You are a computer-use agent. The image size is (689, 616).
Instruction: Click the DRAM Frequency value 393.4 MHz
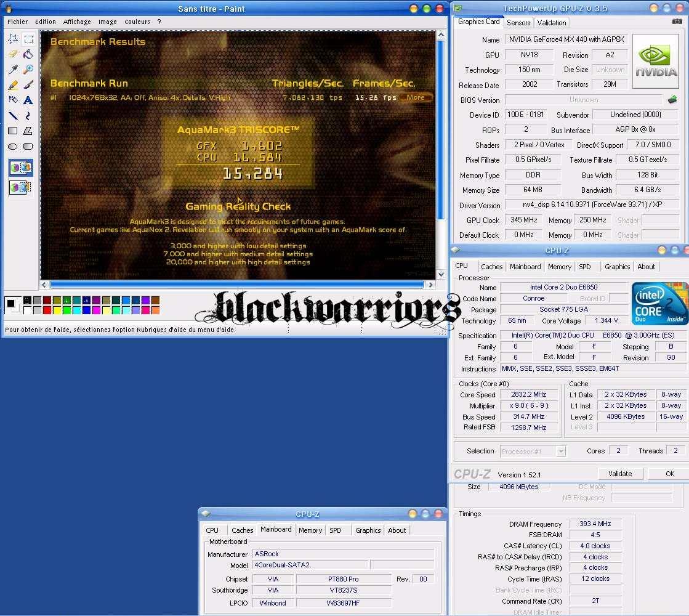click(x=595, y=524)
